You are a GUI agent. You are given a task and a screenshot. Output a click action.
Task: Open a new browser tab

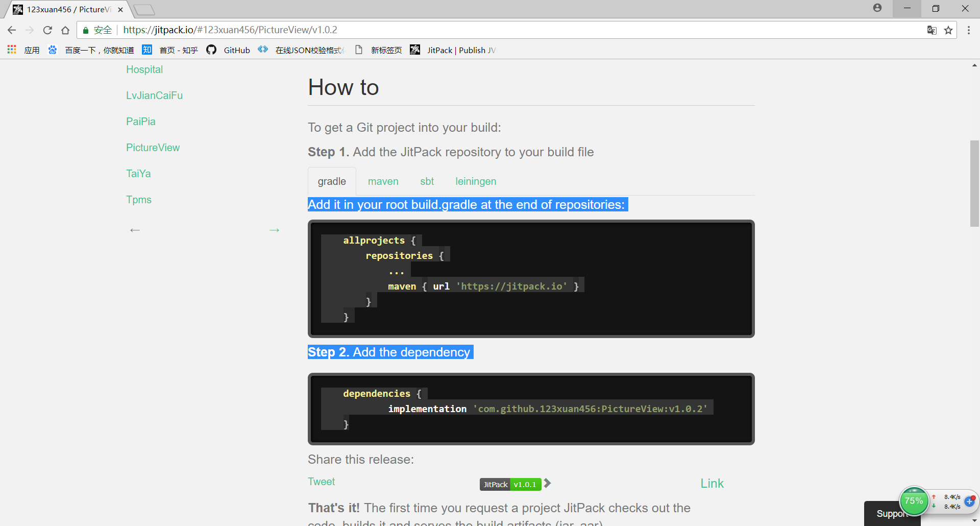pos(144,10)
